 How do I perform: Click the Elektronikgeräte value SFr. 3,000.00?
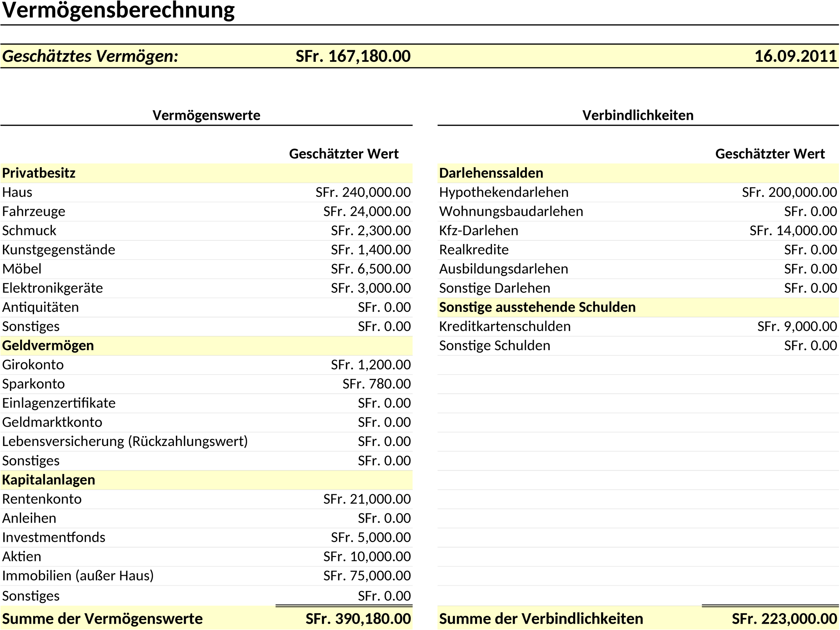pyautogui.click(x=371, y=288)
